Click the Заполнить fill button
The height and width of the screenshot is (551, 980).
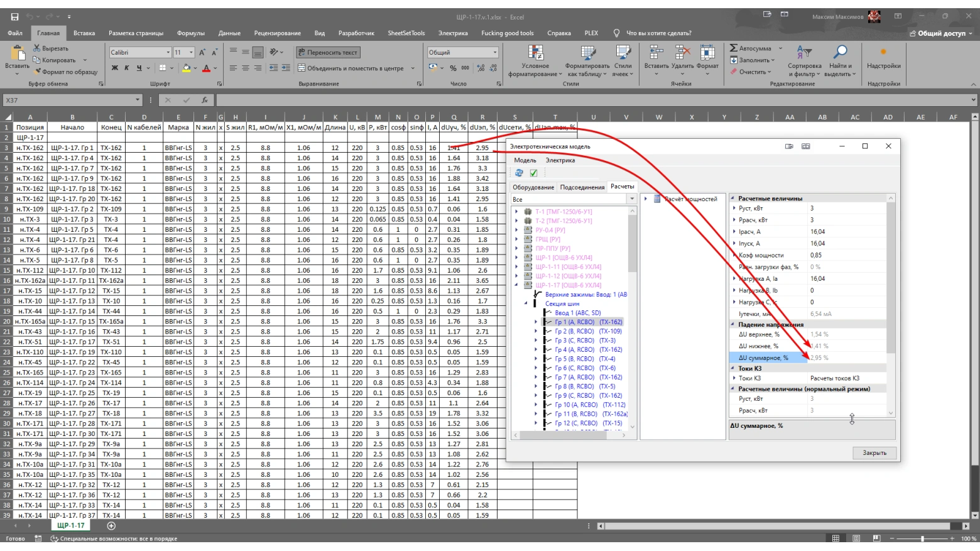[x=752, y=60]
